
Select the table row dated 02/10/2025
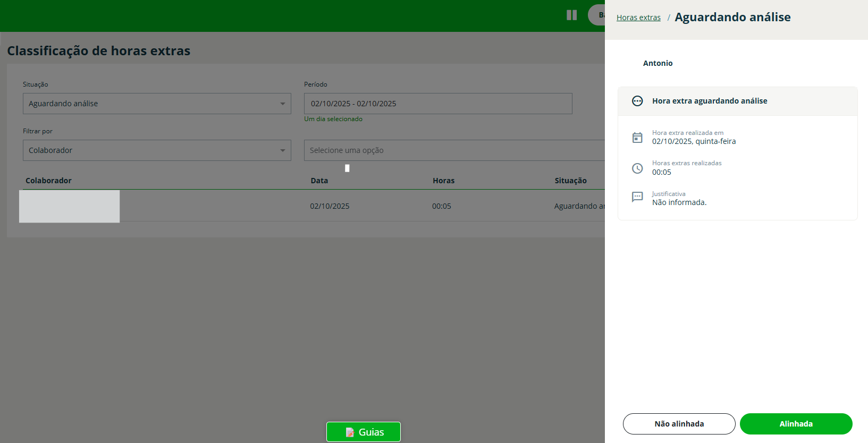point(330,206)
